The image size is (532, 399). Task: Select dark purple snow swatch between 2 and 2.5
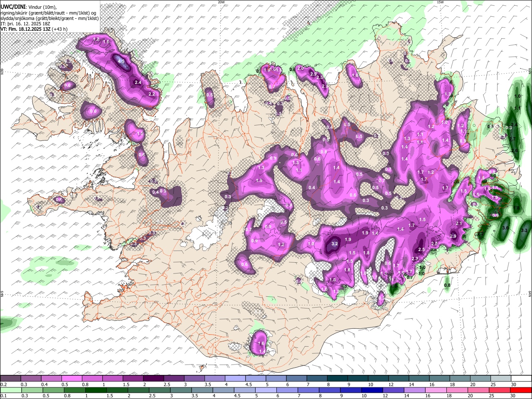click(x=153, y=378)
